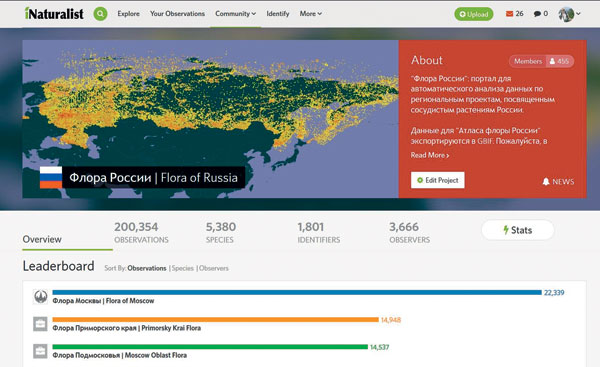Open the Primorsky Krai Flora link
This screenshot has width=600, height=367.
[x=127, y=328]
